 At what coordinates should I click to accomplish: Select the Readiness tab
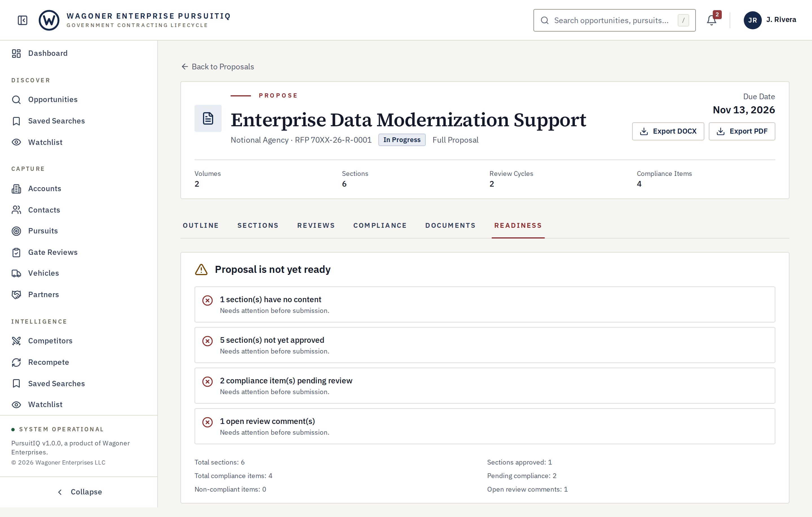[x=518, y=225]
